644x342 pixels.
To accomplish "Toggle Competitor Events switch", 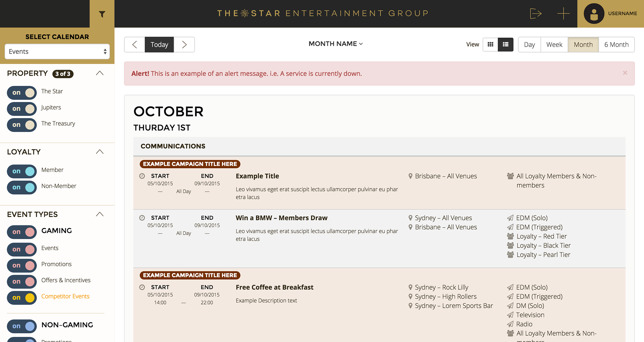I will click(22, 298).
